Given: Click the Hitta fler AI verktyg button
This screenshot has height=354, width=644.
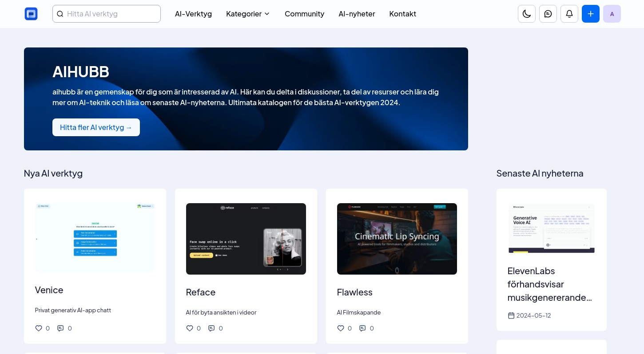Looking at the screenshot, I should coord(96,127).
